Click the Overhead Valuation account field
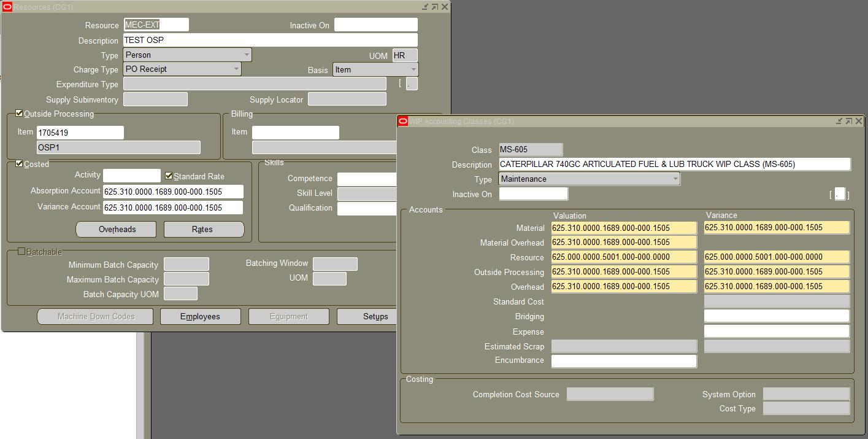The image size is (868, 439). coord(624,287)
